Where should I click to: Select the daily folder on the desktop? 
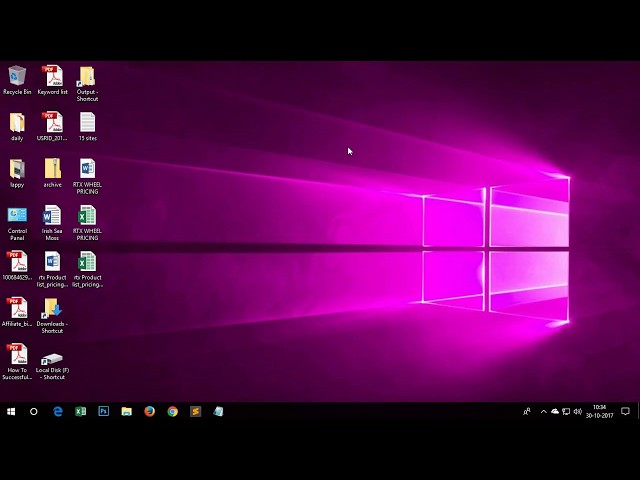coord(17,127)
